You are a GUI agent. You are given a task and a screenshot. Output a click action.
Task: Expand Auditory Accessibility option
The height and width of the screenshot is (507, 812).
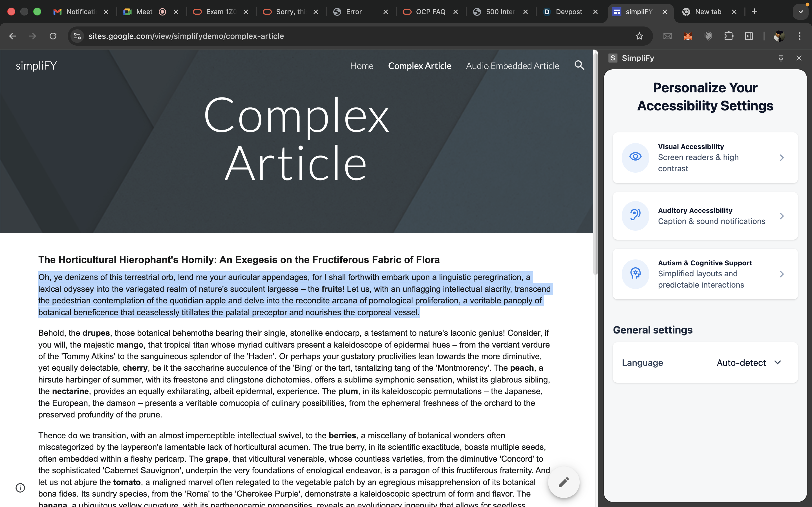782,216
